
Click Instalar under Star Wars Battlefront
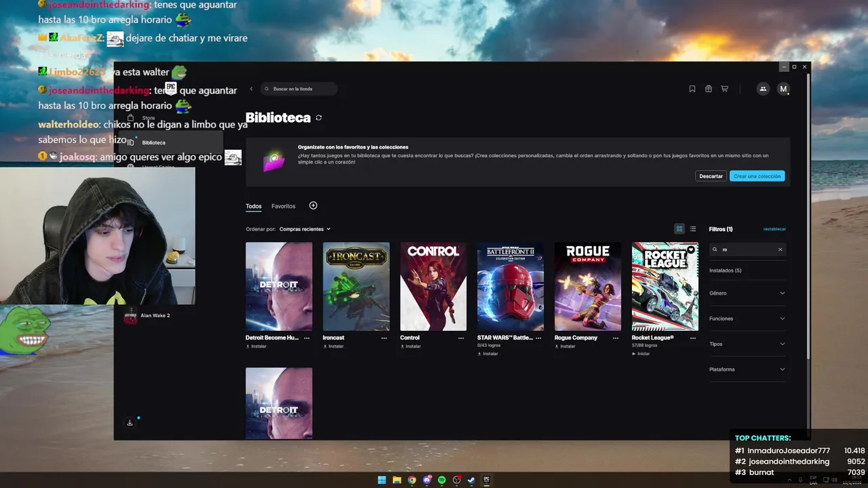coord(488,354)
